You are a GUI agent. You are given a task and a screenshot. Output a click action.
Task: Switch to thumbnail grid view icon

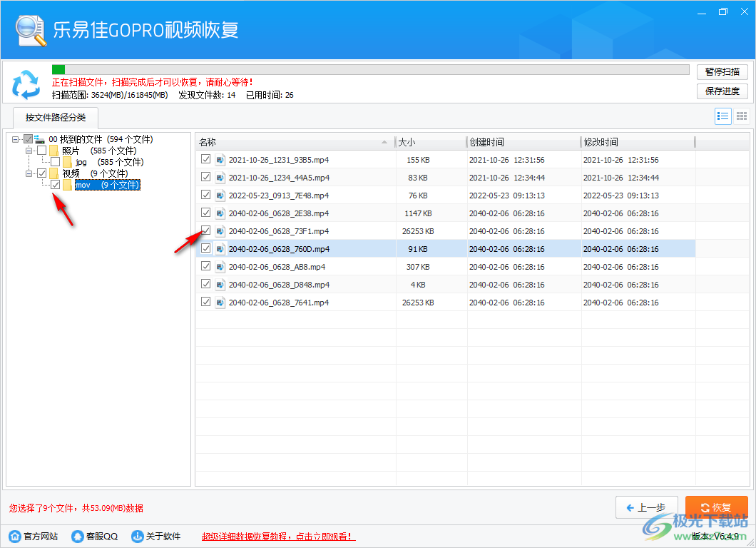coord(742,116)
